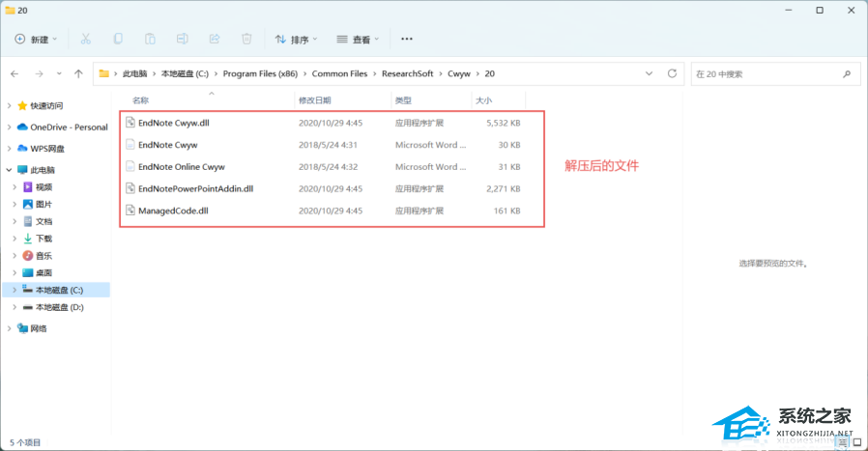Open 快速访问 in the sidebar
Image resolution: width=868 pixels, height=451 pixels.
point(46,105)
